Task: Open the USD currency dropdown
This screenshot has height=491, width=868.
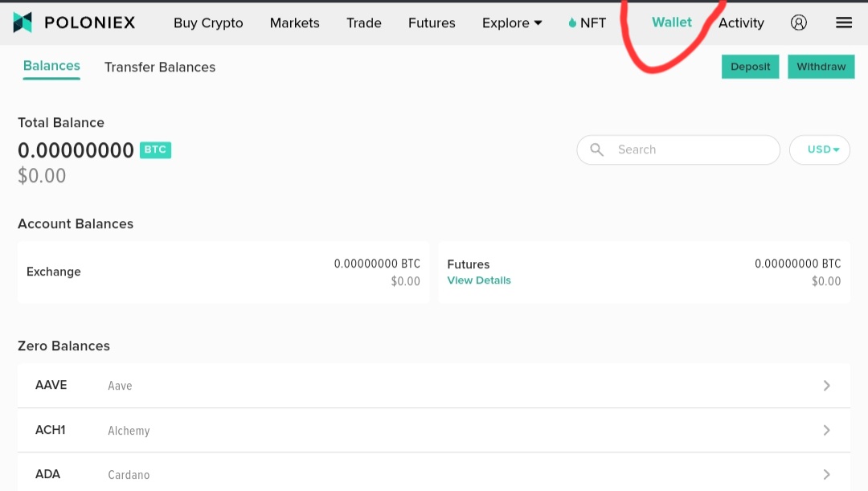Action: coord(819,149)
